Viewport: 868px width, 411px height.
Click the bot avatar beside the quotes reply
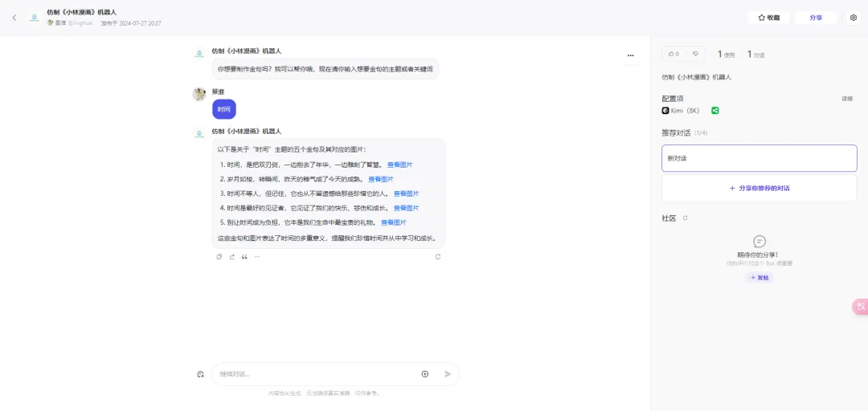point(199,134)
